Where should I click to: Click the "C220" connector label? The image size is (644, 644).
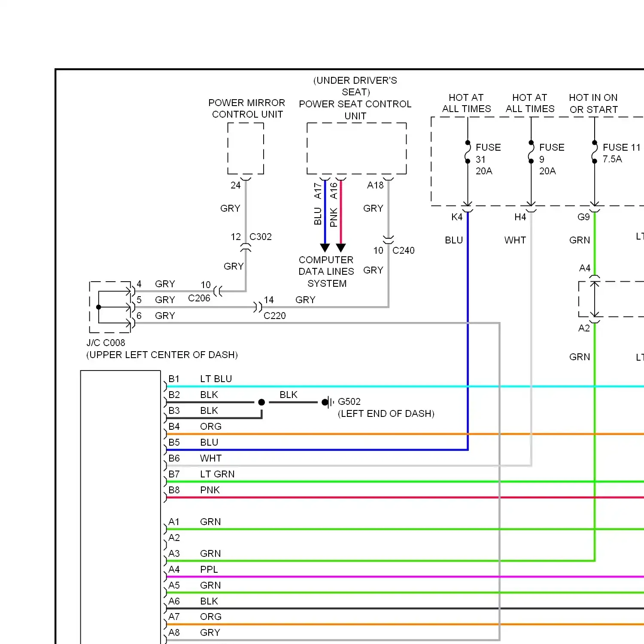coord(275,316)
